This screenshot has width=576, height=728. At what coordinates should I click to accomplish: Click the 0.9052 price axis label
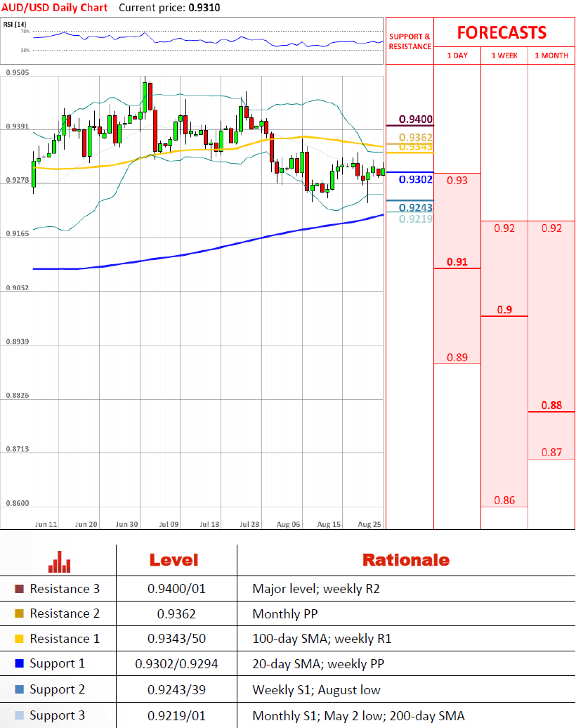[x=17, y=287]
